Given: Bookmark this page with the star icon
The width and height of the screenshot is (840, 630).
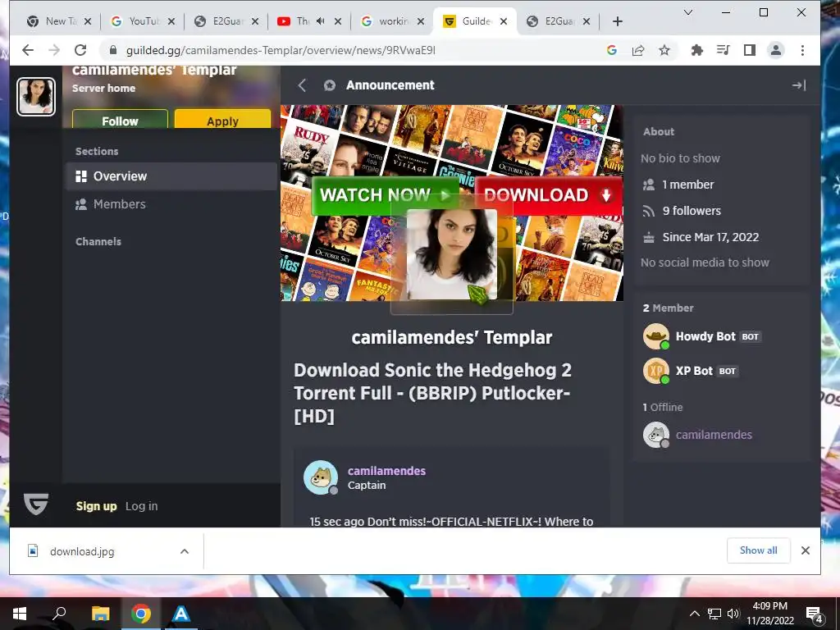Looking at the screenshot, I should 664,50.
